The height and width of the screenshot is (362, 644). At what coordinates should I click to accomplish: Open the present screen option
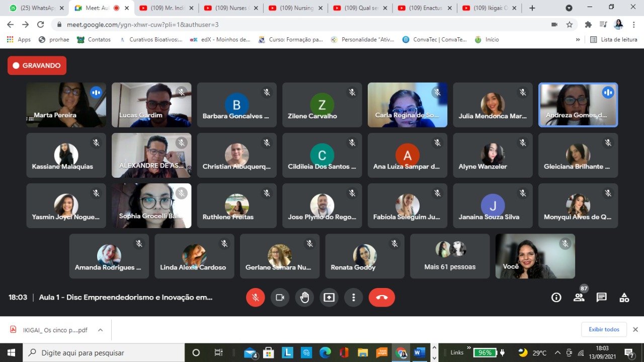(329, 298)
